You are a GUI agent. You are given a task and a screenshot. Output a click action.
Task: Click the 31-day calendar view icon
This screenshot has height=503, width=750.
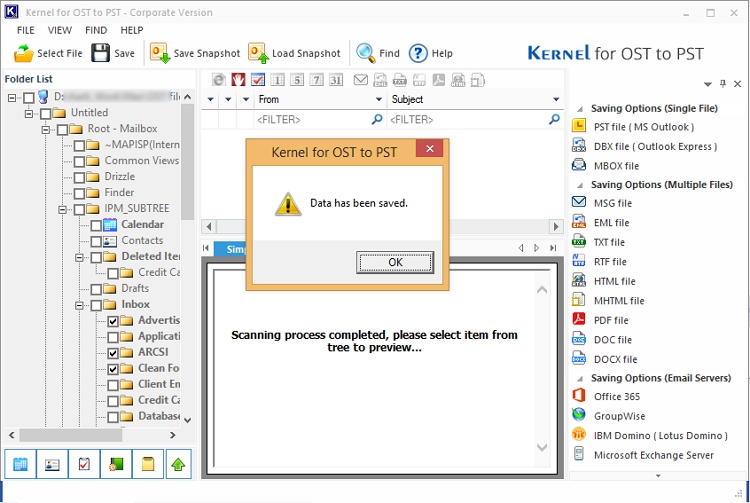click(x=336, y=80)
